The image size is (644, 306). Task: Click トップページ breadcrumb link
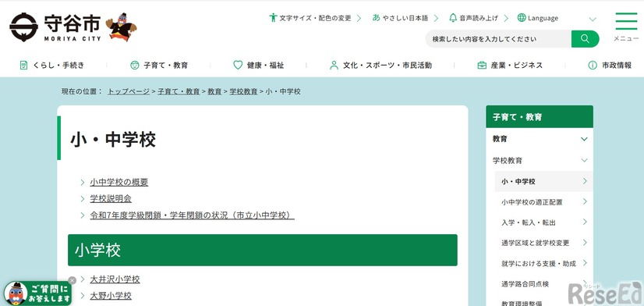129,91
